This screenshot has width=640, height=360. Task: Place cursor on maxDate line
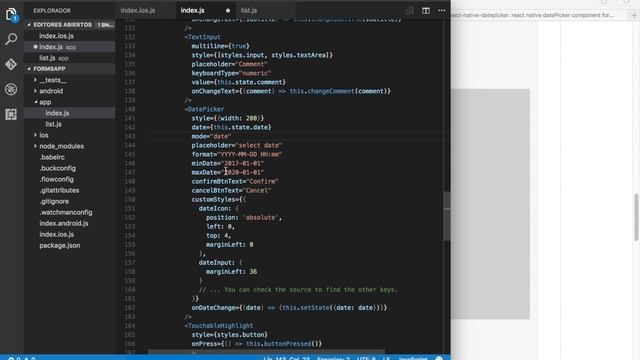click(228, 172)
